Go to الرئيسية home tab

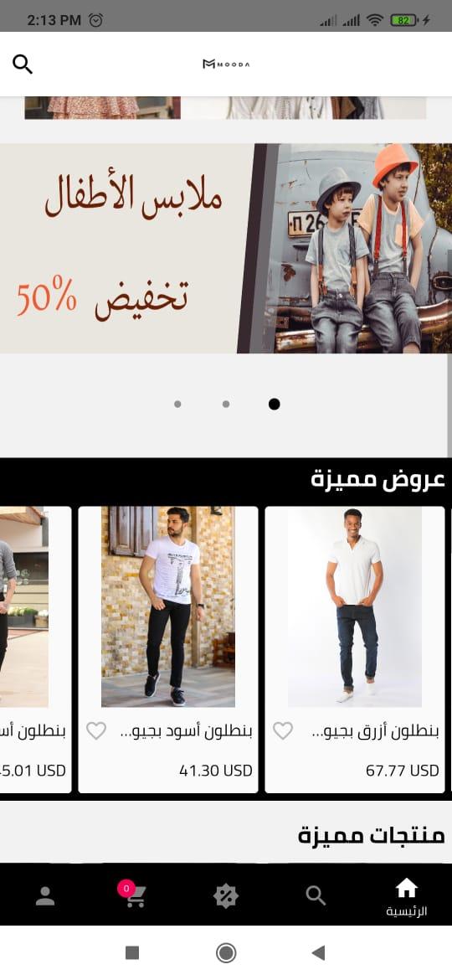[x=407, y=896]
